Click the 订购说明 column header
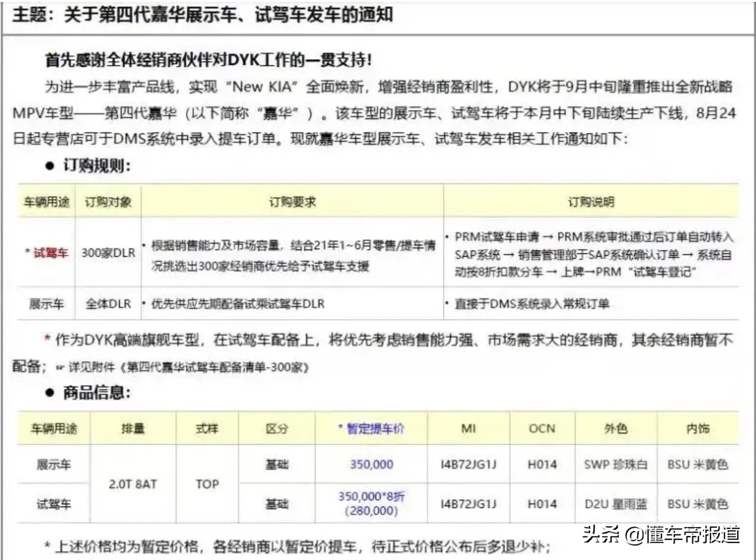This screenshot has height=560, width=756. pyautogui.click(x=591, y=202)
